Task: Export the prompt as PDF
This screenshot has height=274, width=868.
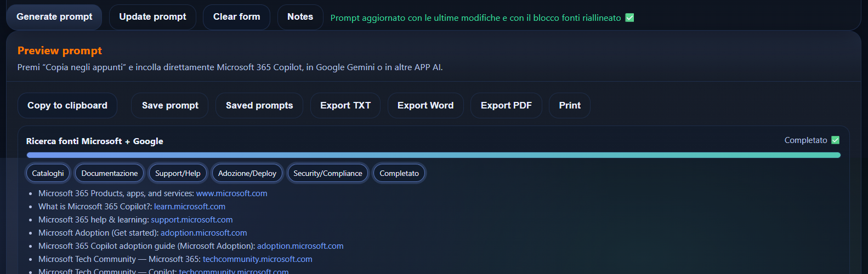Action: (506, 105)
